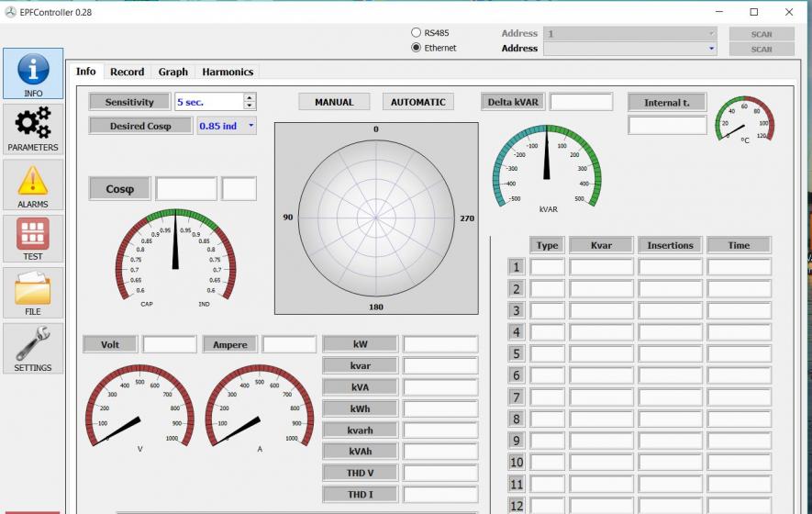Increase the Sensitivity seconds spinner
Screen dimensions: 812x514
pos(250,98)
